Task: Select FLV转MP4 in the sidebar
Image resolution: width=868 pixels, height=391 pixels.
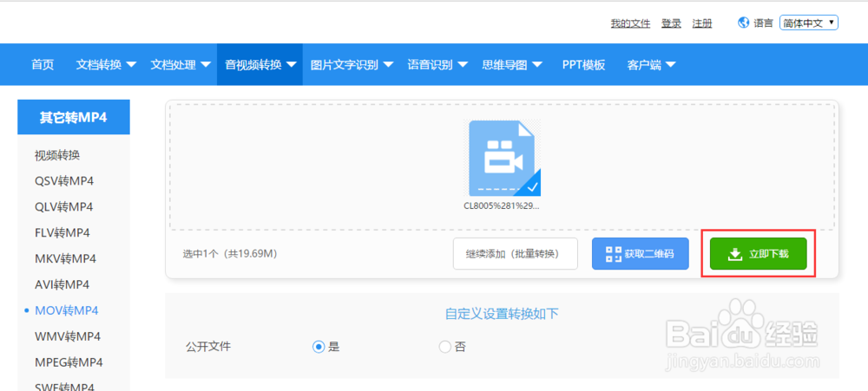Action: [x=62, y=233]
